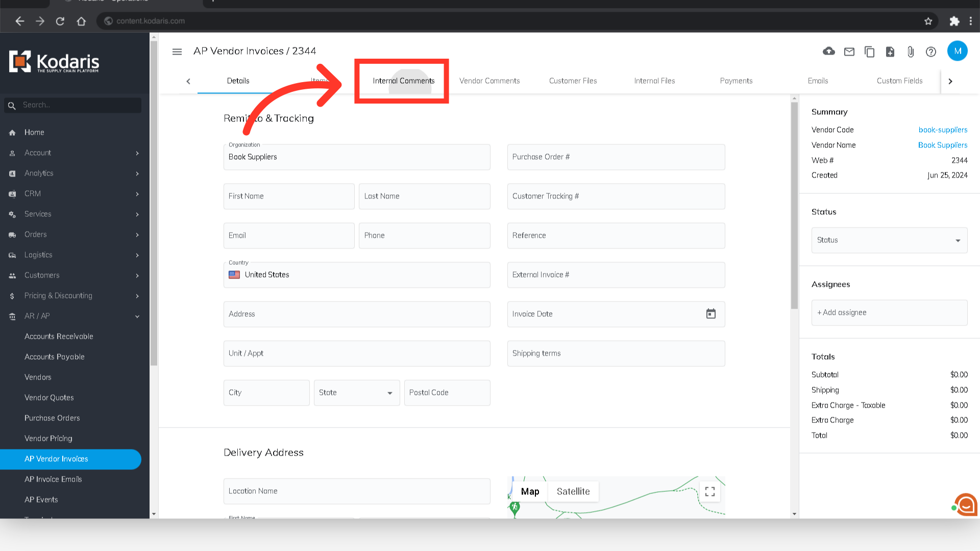Click the book-suppliers vendor code link
The height and width of the screenshot is (551, 980).
[943, 130]
